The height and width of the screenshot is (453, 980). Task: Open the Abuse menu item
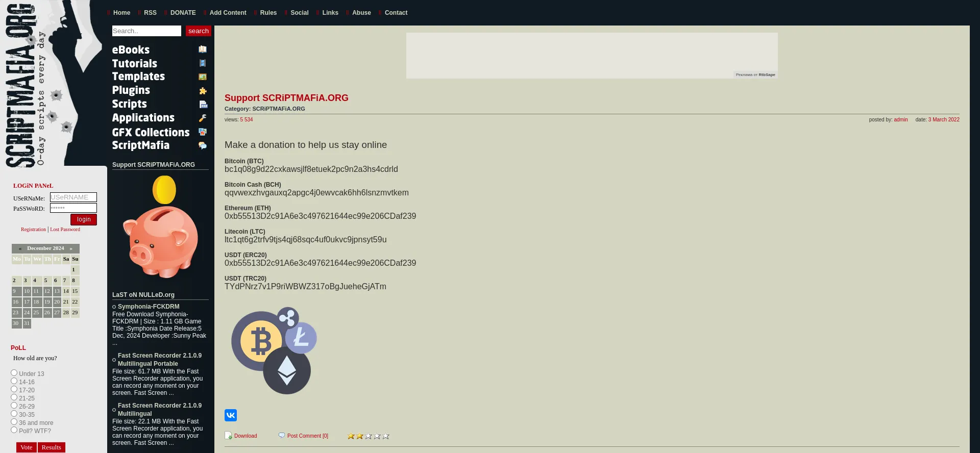coord(361,13)
